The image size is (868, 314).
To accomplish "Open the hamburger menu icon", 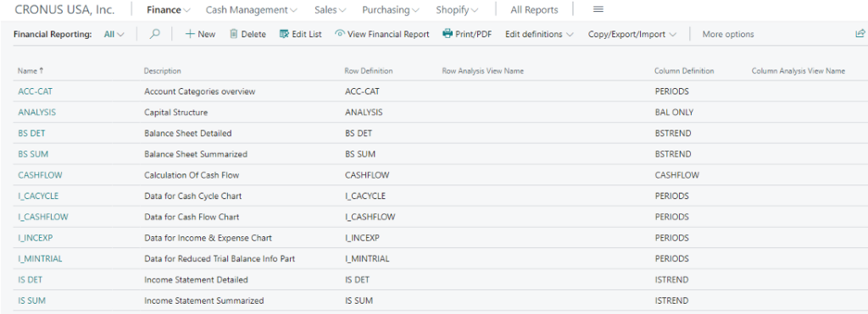I will [598, 9].
